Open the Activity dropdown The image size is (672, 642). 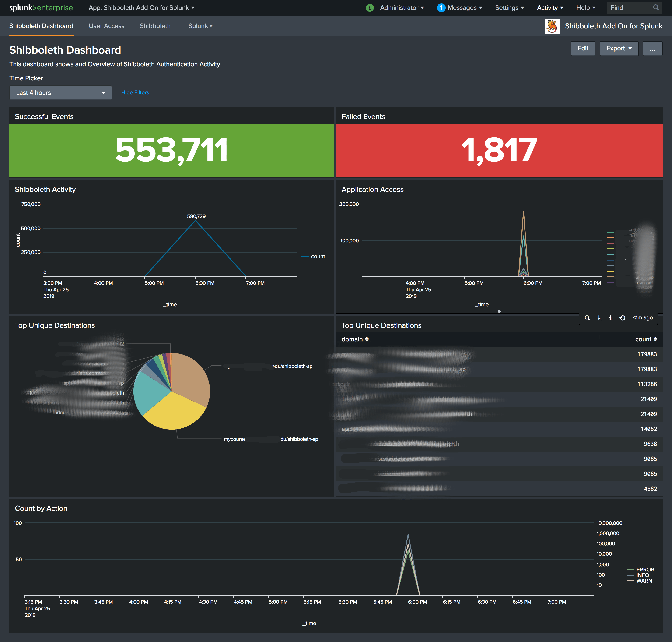click(x=550, y=7)
